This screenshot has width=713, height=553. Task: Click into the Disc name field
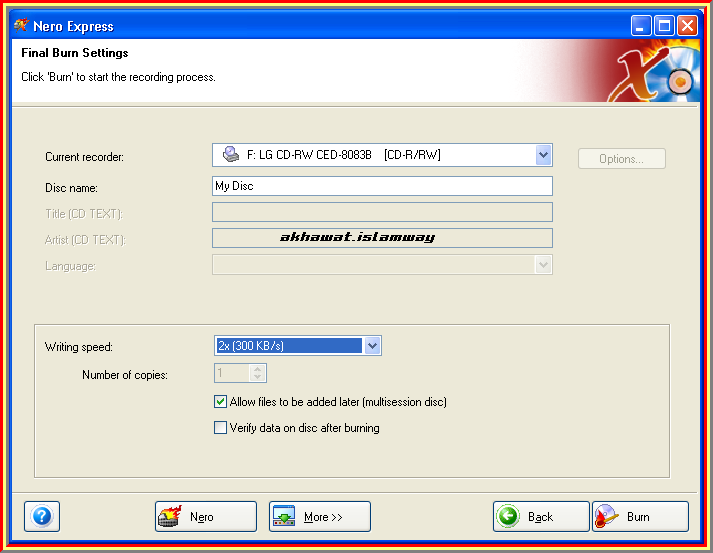click(382, 186)
